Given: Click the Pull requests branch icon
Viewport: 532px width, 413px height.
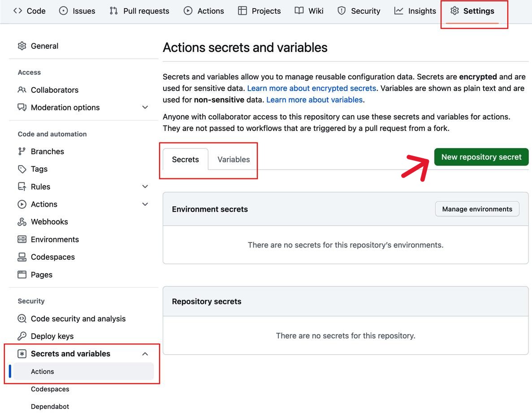Looking at the screenshot, I should coord(114,11).
